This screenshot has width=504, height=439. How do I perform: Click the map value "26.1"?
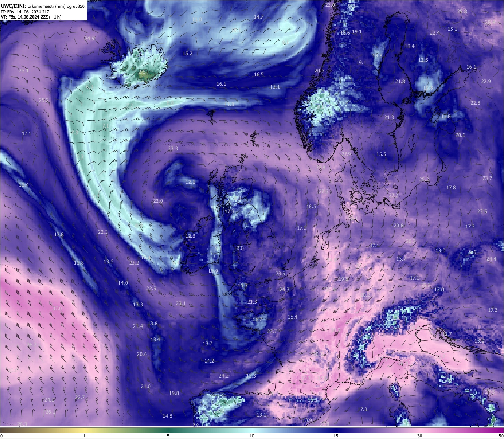coord(50,412)
